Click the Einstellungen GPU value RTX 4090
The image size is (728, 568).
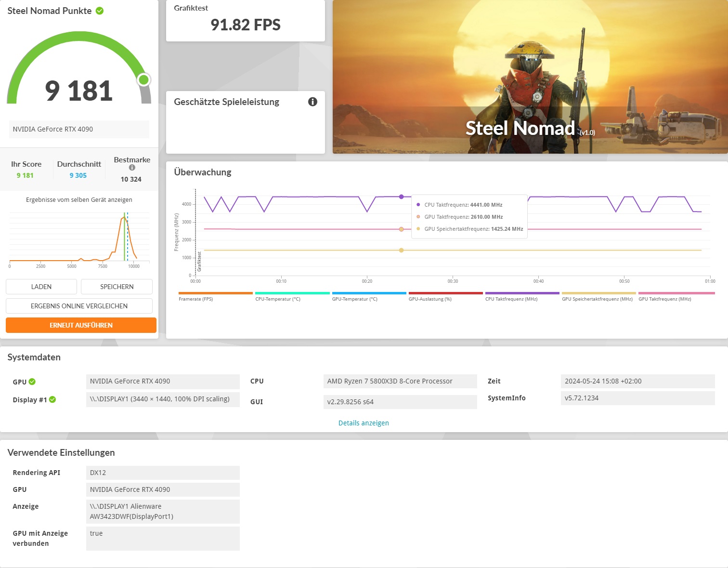pos(163,489)
